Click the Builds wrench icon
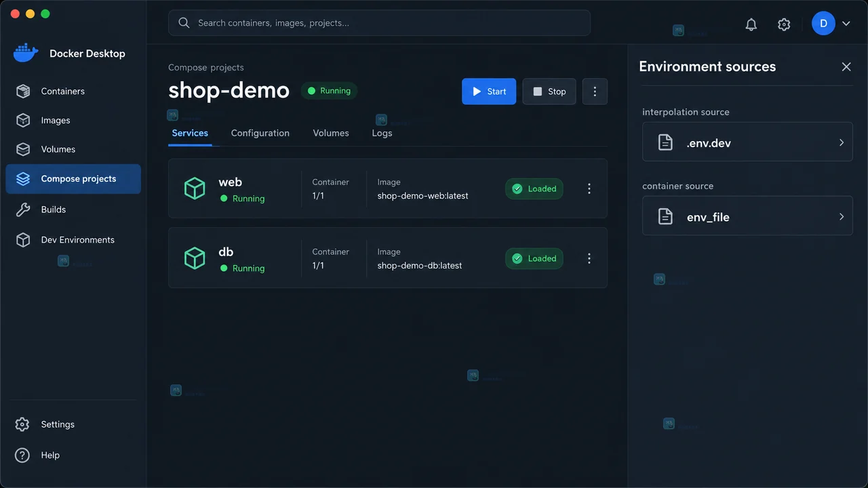 coord(23,209)
